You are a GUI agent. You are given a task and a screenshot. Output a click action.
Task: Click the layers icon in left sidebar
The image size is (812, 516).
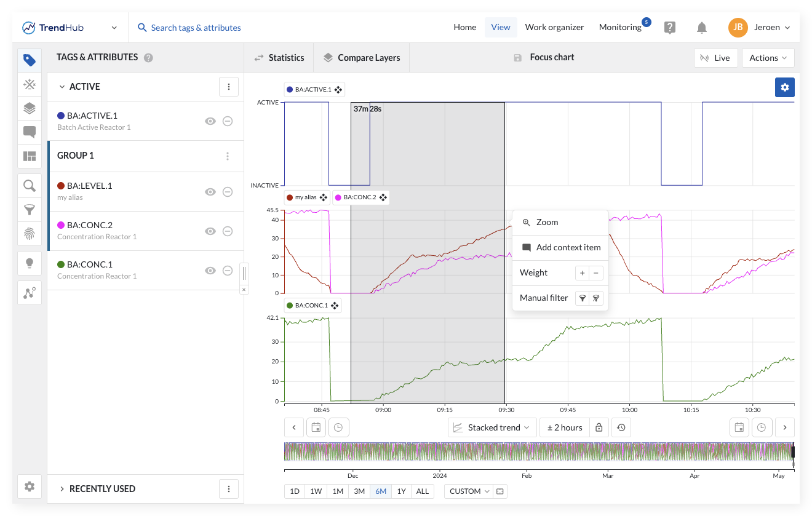(30, 108)
